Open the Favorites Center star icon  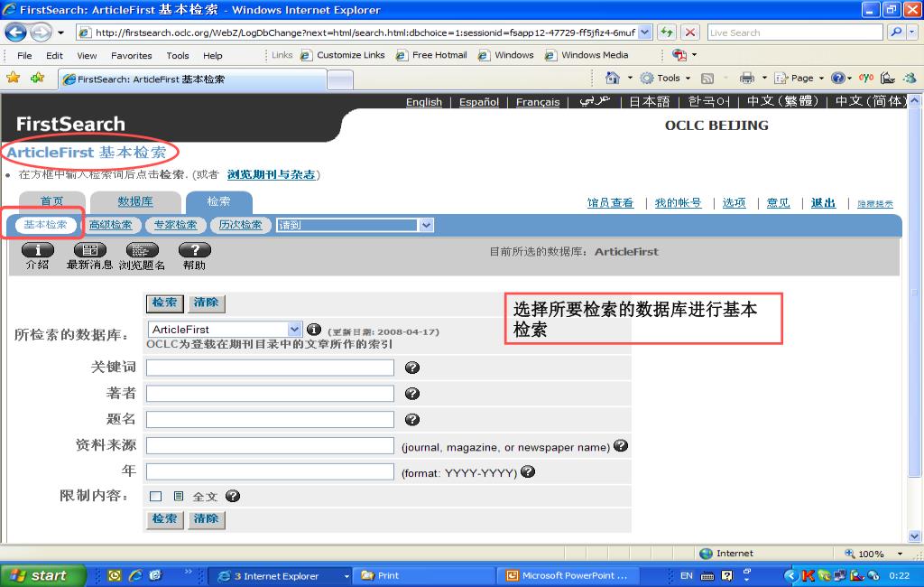pos(13,78)
